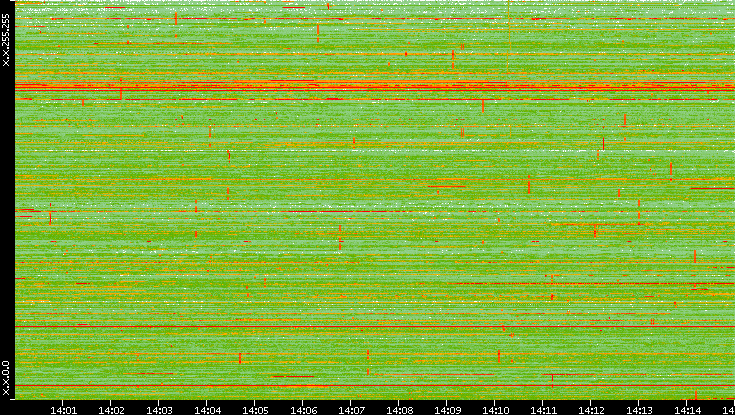The image size is (735, 415).
Task: Click the 14:11 time axis label
Action: [543, 410]
